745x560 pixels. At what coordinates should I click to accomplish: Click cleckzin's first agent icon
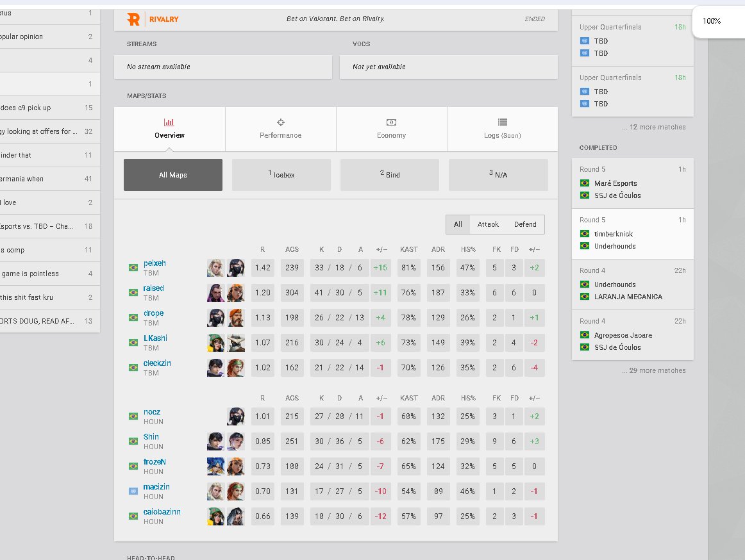215,368
